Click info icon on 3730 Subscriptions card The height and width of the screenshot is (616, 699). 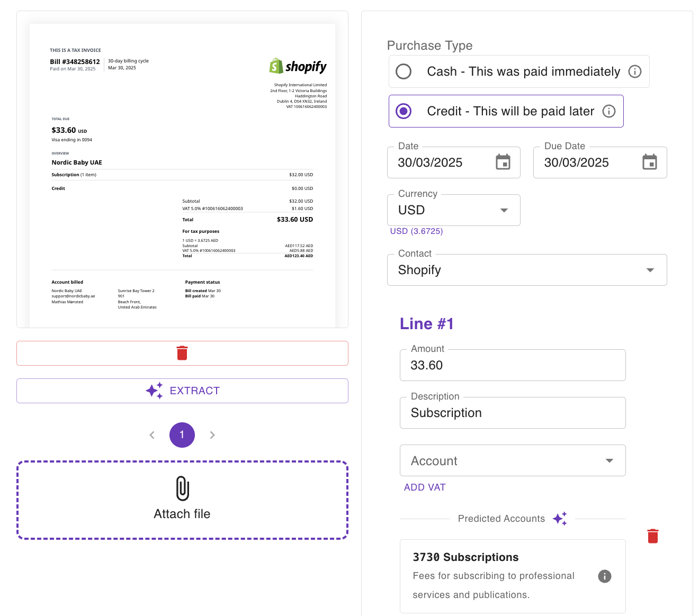(x=604, y=576)
